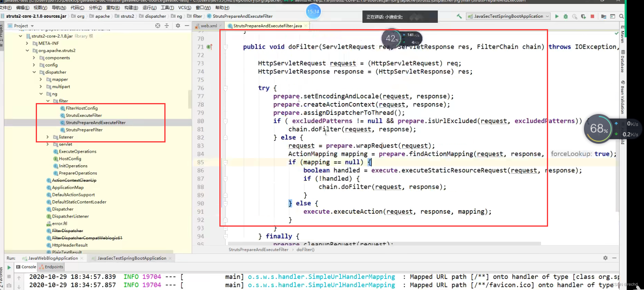The height and width of the screenshot is (290, 644).
Task: Open Search Everywhere magnifier icon
Action: click(x=621, y=16)
